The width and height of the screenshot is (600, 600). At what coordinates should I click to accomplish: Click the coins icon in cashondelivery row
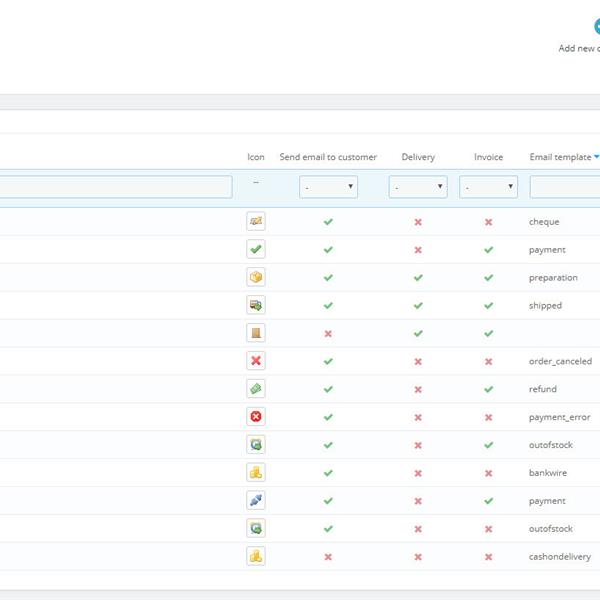pos(256,556)
